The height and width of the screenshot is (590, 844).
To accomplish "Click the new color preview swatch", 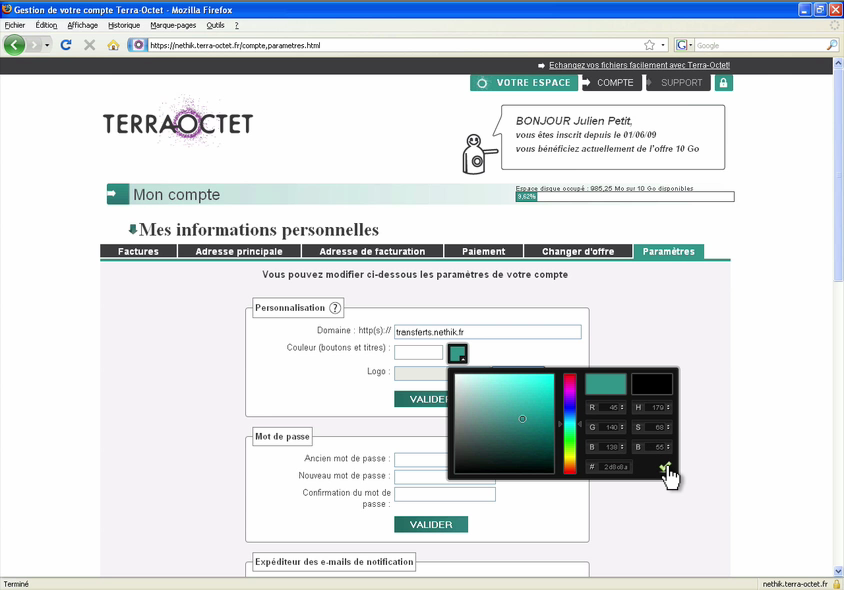I will click(606, 384).
